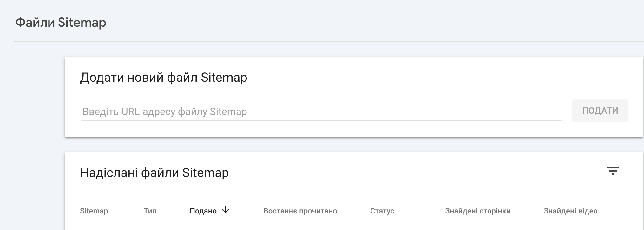644x230 pixels.
Task: Select the Подано column header label
Action: [x=203, y=211]
